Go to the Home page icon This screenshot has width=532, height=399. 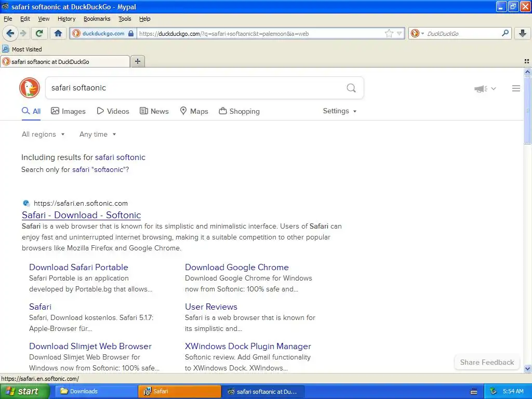tap(58, 33)
